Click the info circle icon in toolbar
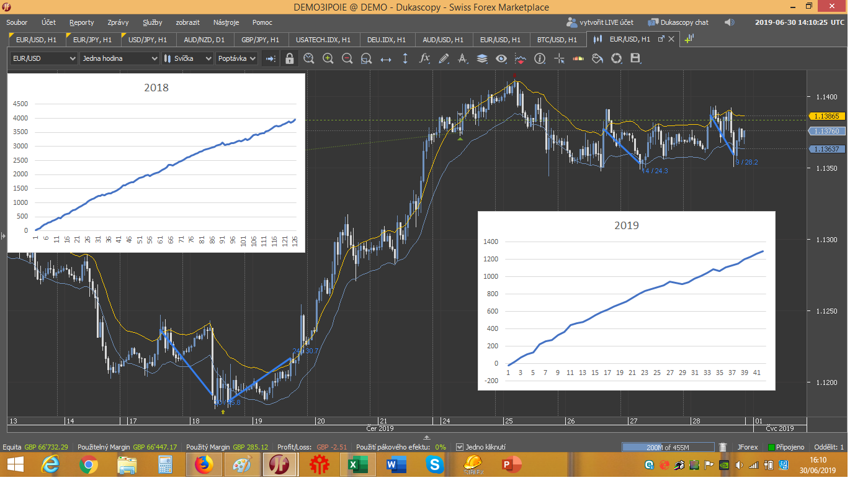The height and width of the screenshot is (493, 868). tap(540, 58)
